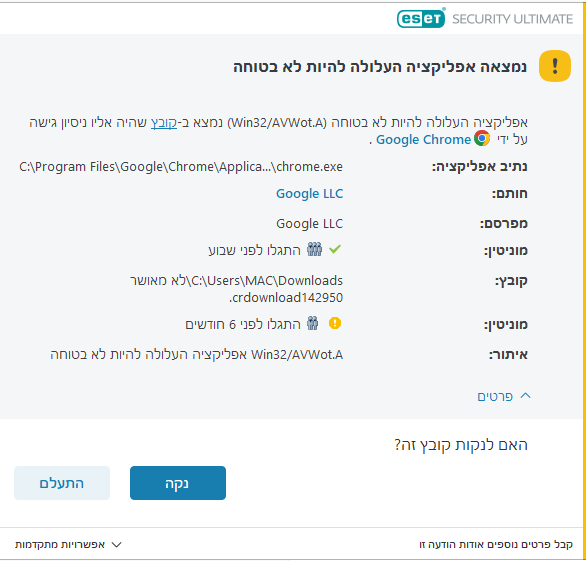
Task: Click the users icon beside 'התגלו לפני שבוע'
Action: [314, 249]
